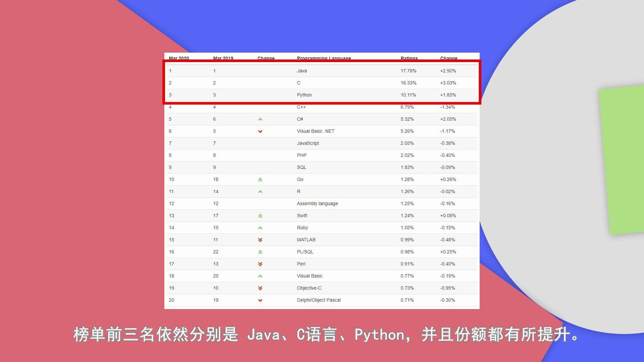
Task: Click the red down arrow beside Visual Basic .NET
Action: tap(260, 131)
